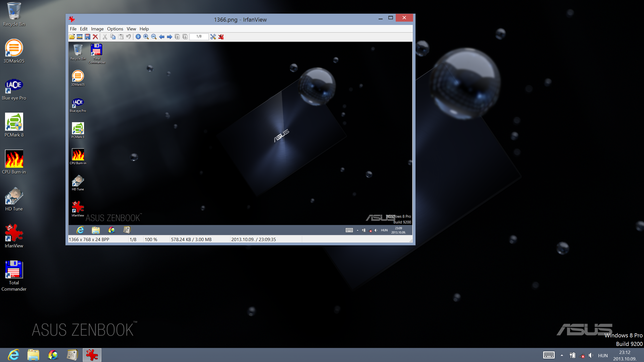Show hidden tray icons arrow

[x=562, y=355]
